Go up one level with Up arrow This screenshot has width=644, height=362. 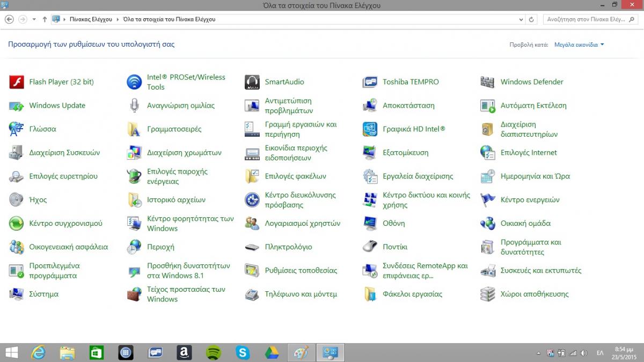point(45,19)
